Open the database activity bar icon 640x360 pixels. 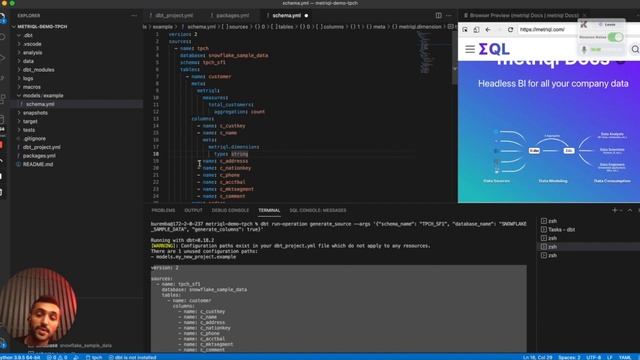click(x=2, y=119)
